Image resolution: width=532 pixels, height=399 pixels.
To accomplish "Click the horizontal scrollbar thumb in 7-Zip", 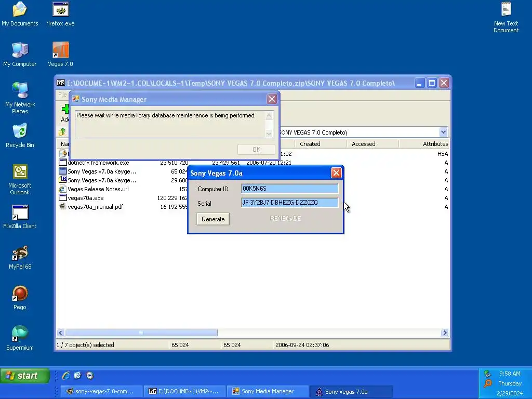I will (x=141, y=333).
